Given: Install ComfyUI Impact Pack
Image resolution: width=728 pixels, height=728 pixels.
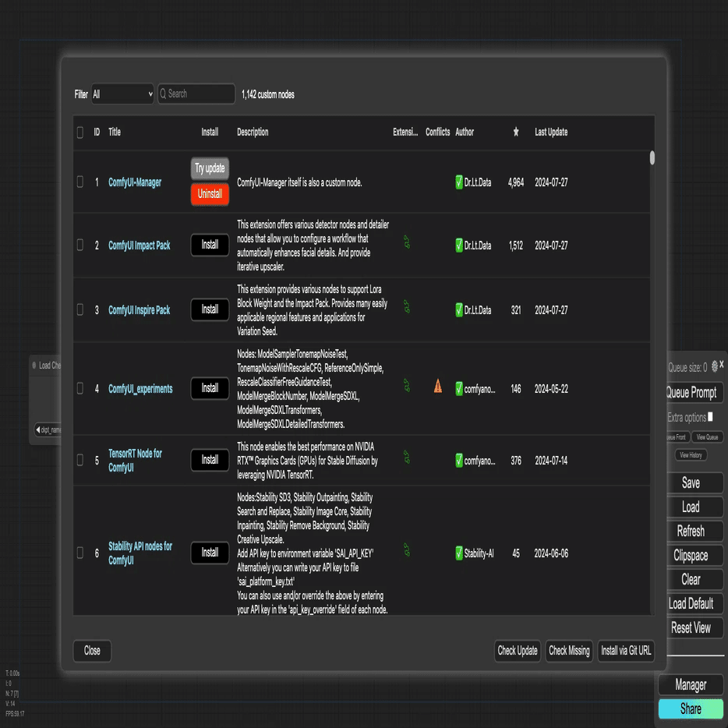Looking at the screenshot, I should (x=210, y=245).
